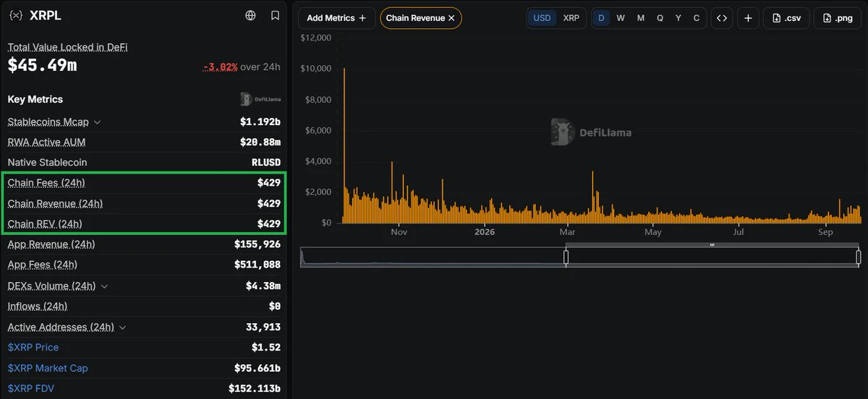Click the right handle of the range slider
This screenshot has width=868, height=399.
tap(858, 257)
